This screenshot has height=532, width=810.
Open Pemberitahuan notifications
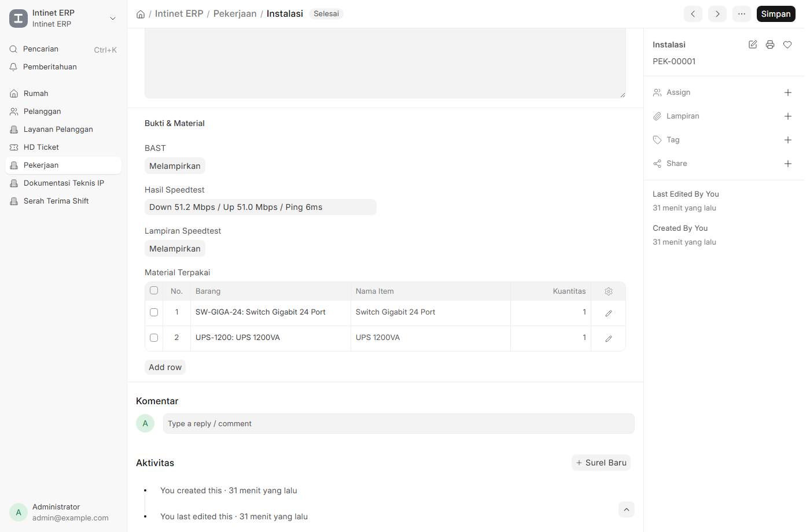pos(63,67)
